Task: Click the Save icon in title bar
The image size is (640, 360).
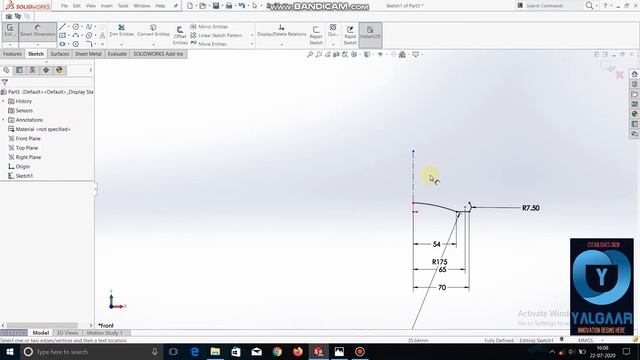Action: tap(216, 6)
